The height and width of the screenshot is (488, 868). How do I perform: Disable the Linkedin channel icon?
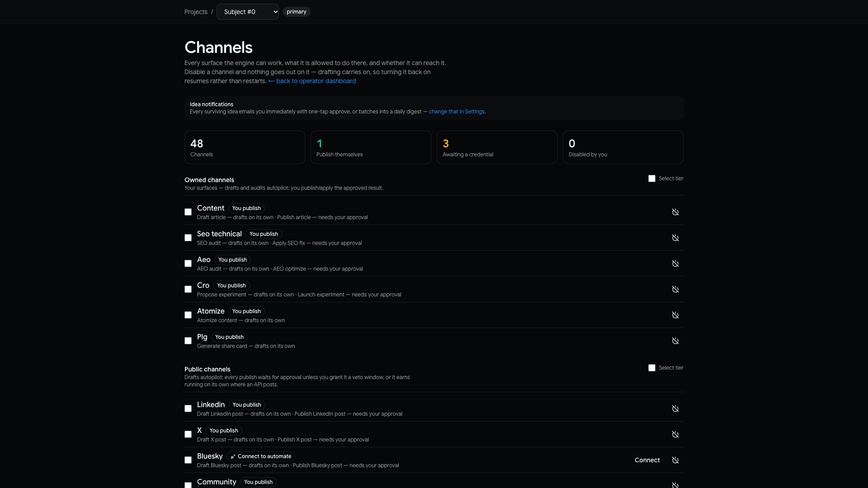point(675,408)
